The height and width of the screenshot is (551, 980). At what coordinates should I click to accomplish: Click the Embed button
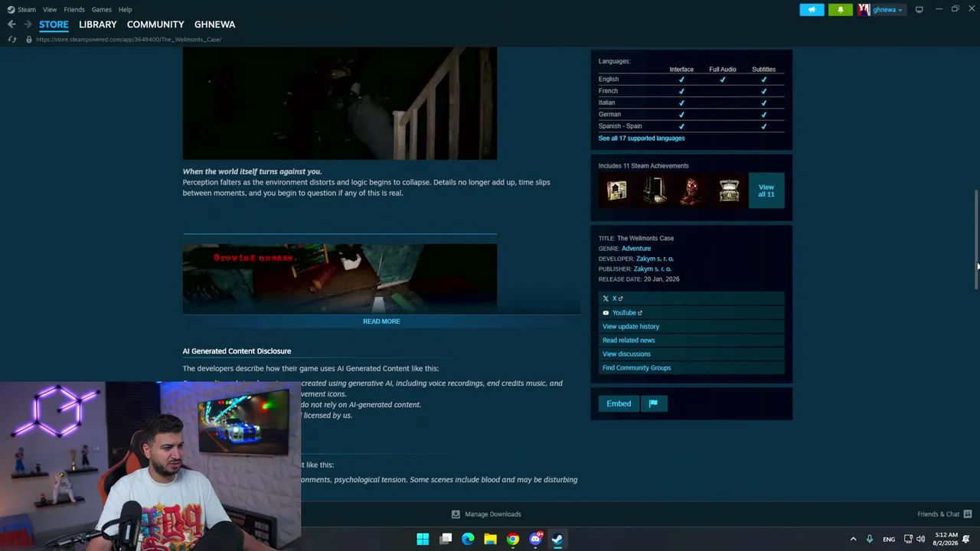(619, 403)
